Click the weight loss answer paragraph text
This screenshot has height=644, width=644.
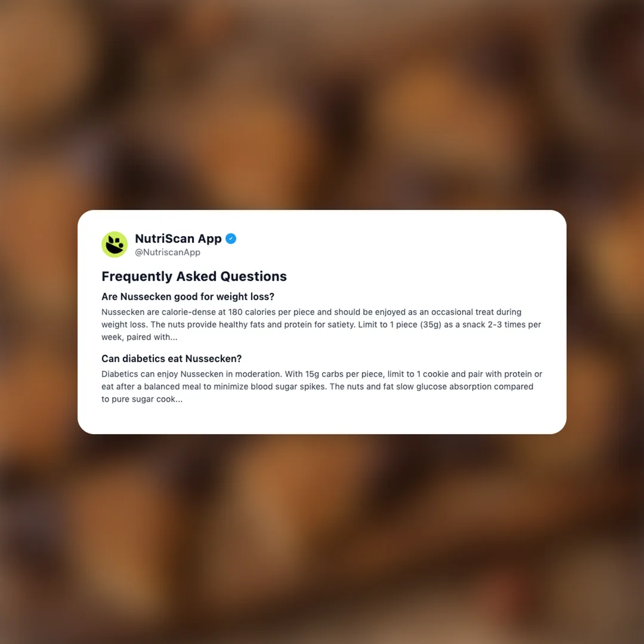321,324
